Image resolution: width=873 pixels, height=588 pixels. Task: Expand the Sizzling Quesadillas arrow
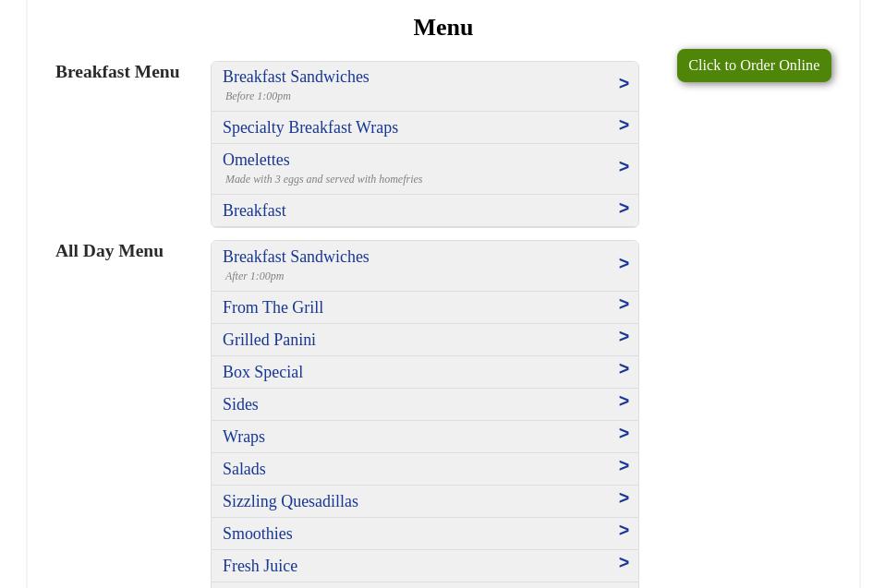(x=624, y=498)
